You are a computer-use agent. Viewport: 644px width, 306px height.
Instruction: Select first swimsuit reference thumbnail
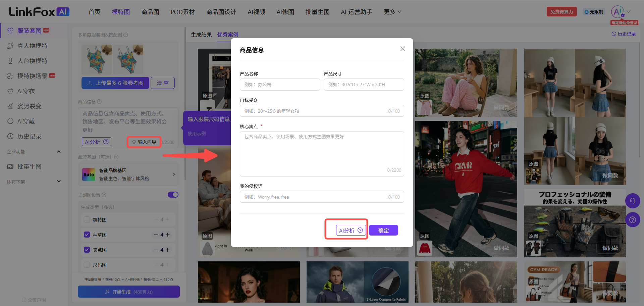(x=97, y=59)
